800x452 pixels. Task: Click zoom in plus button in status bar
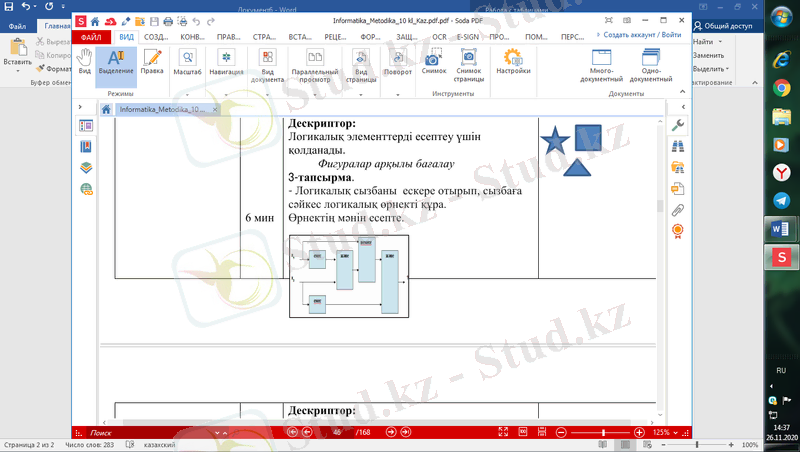[x=641, y=432]
